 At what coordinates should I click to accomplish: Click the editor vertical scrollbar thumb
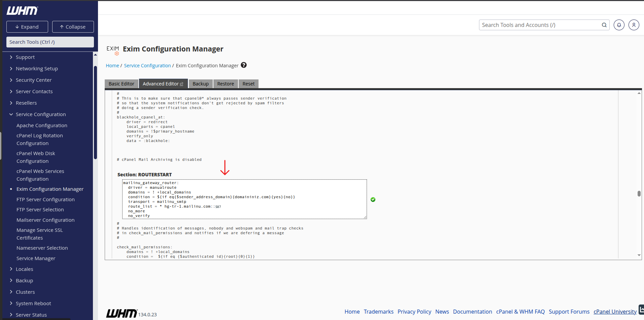(x=639, y=193)
